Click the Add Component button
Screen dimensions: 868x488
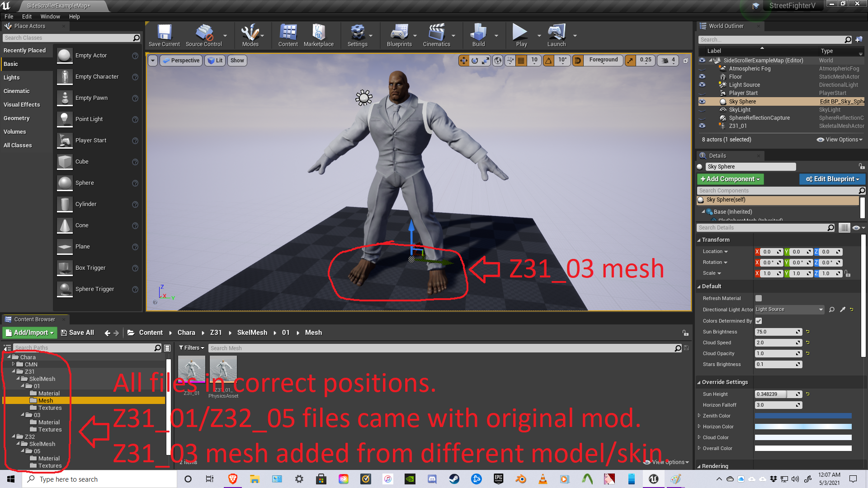point(730,179)
